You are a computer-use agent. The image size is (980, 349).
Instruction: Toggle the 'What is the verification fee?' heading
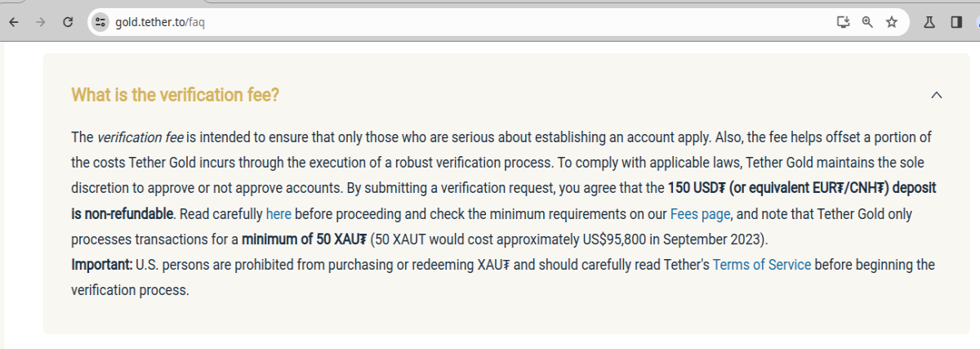click(176, 95)
